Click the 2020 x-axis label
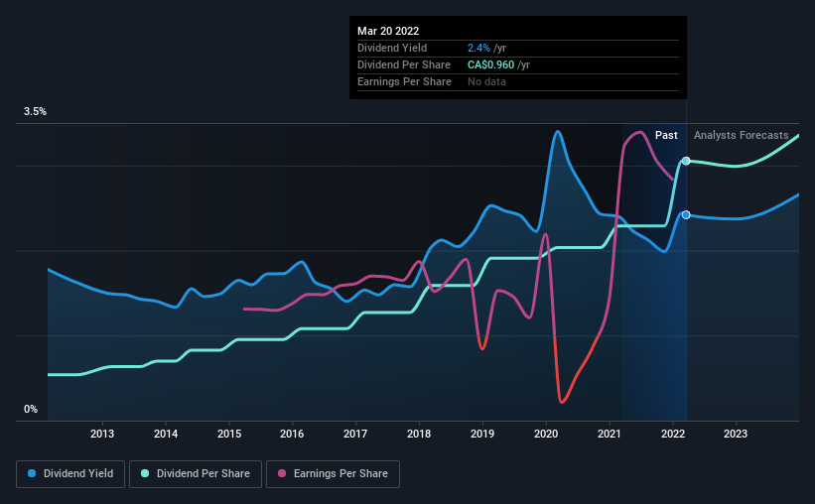This screenshot has height=504, width=815. (546, 434)
